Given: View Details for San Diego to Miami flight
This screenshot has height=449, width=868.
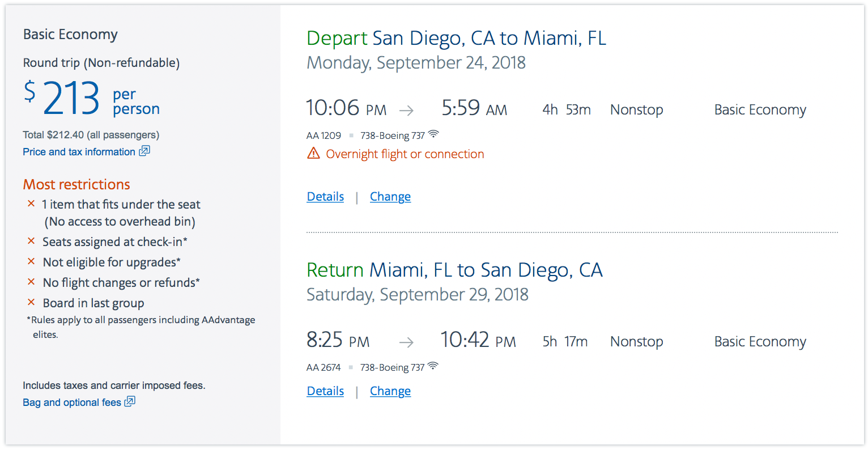Looking at the screenshot, I should coord(325,197).
